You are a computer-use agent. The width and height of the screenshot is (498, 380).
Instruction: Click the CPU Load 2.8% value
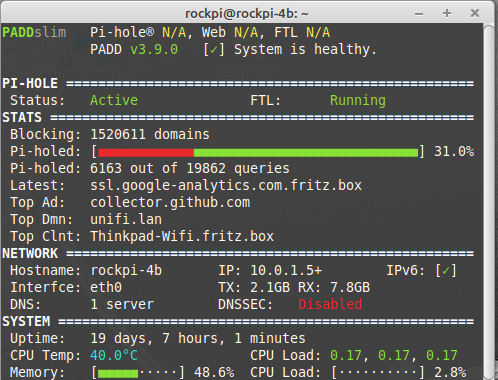tap(450, 372)
